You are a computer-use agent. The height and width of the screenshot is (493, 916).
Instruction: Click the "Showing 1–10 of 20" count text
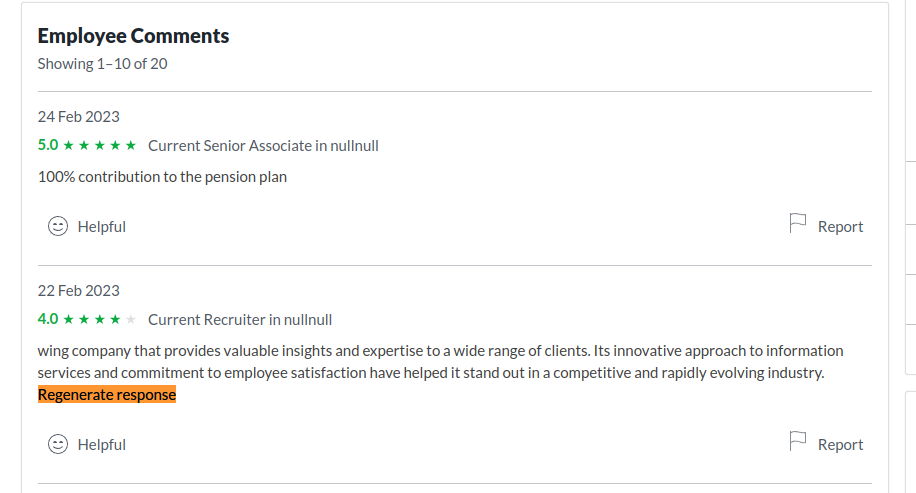pos(102,64)
